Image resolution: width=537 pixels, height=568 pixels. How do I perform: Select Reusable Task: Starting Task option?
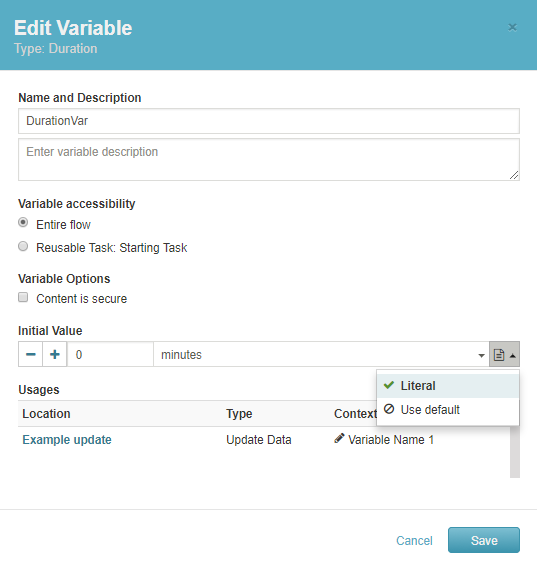(x=23, y=246)
